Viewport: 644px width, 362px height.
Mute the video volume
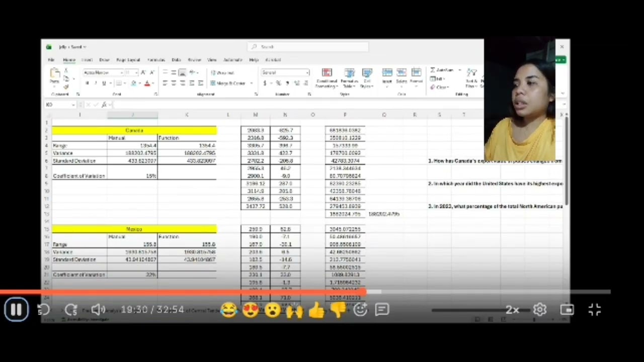coord(98,310)
